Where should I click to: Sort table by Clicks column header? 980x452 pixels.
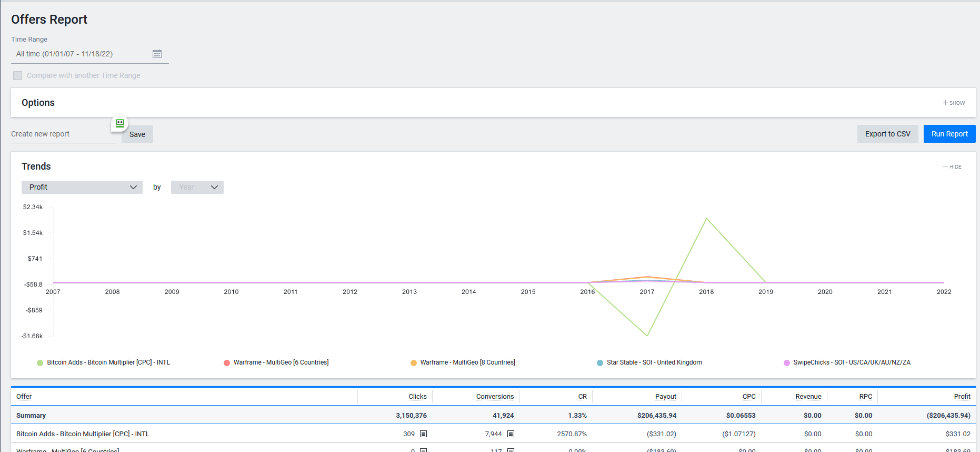point(417,397)
